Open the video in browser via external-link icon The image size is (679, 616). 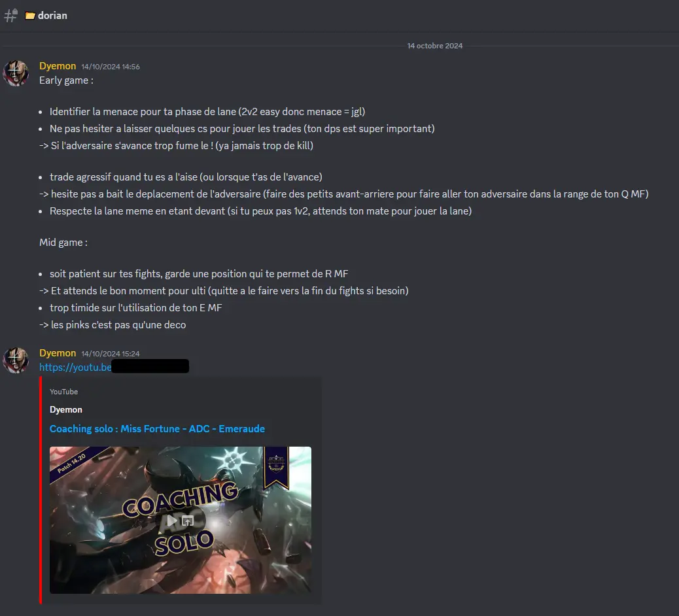click(188, 521)
